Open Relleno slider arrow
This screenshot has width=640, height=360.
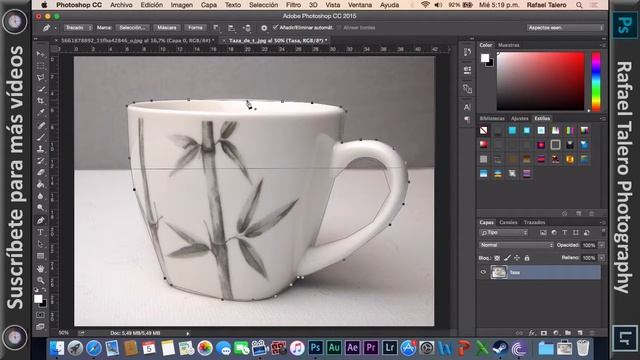(601, 258)
